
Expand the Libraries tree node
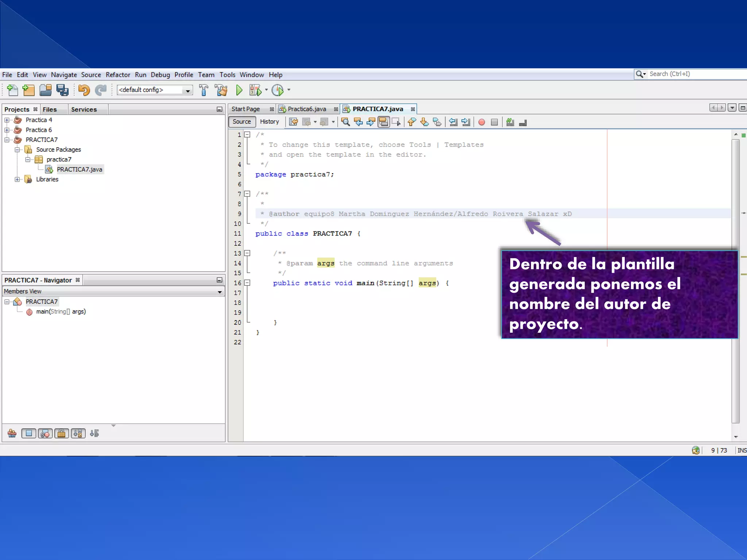click(17, 179)
